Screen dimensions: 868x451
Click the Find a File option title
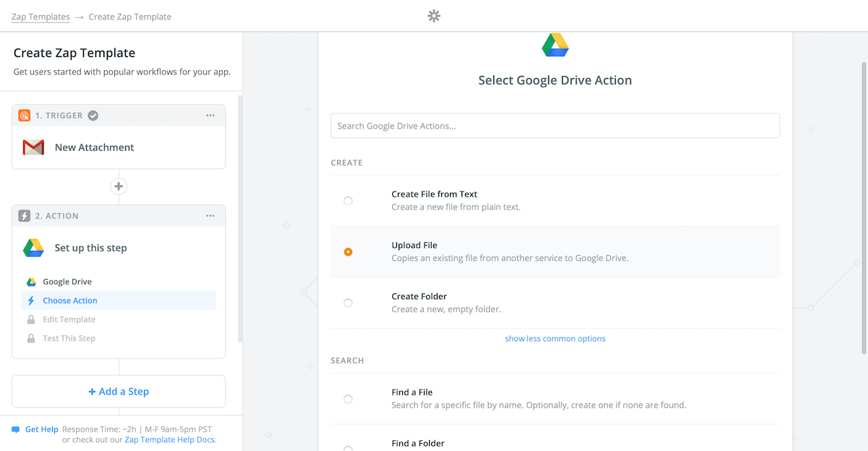[412, 392]
